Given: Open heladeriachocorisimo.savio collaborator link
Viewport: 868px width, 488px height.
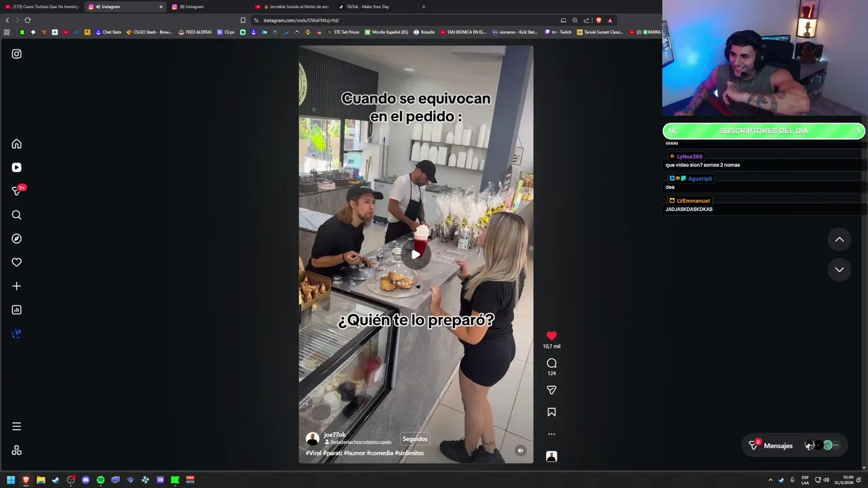Looking at the screenshot, I should [x=360, y=443].
